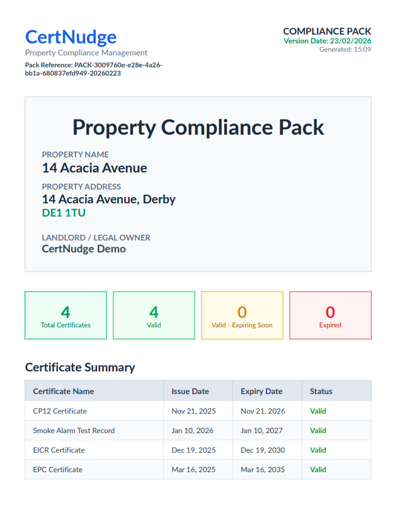Click issue date Jan 10, 2026
The width and height of the screenshot is (395, 532).
[x=192, y=431]
